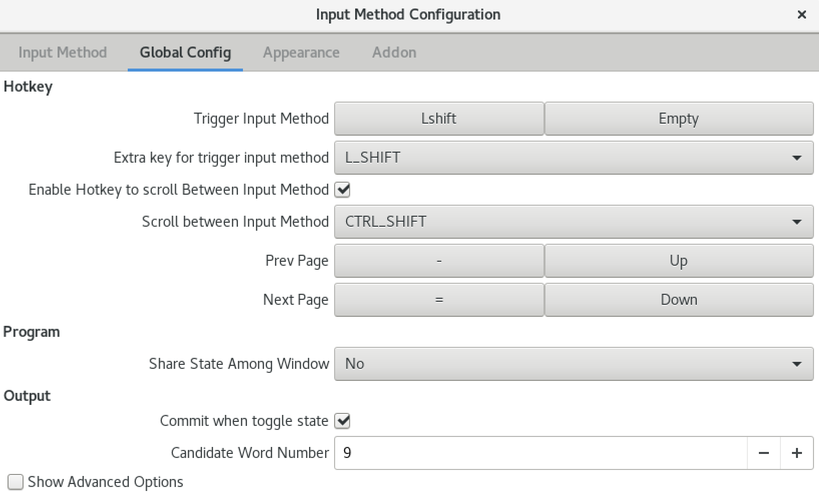Decrease the Candidate Word Number with minus
The height and width of the screenshot is (504, 819).
(763, 453)
